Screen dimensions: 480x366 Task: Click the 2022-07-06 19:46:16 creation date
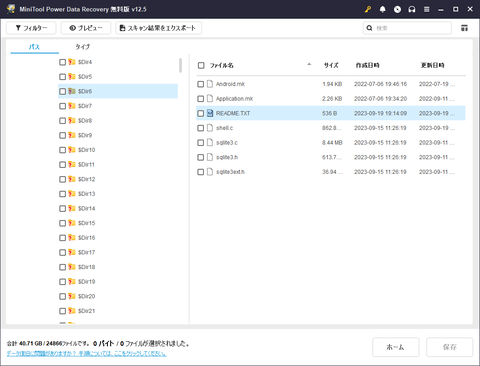380,84
